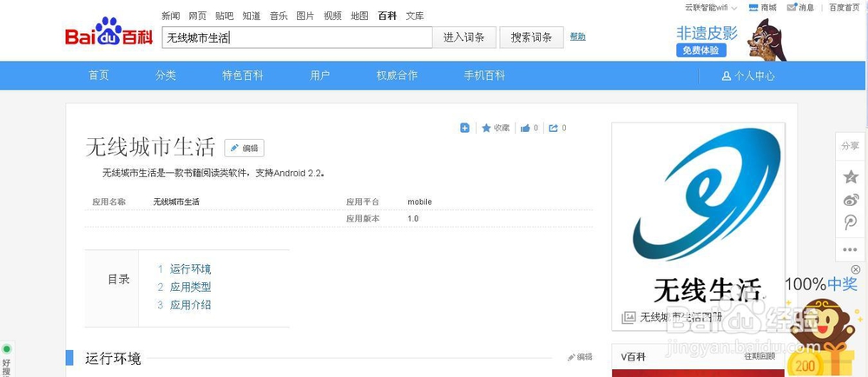This screenshot has width=868, height=377.
Task: Click the Baidu Baike logo
Action: 109,33
